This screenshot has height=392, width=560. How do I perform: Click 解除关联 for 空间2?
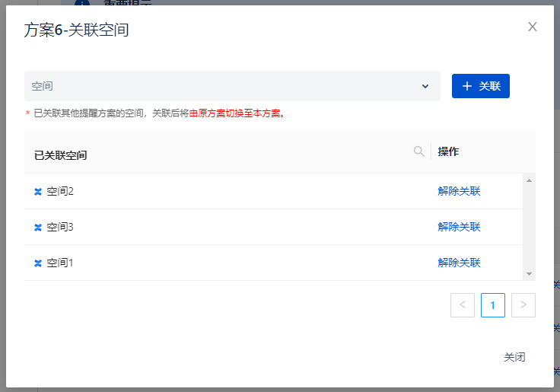pyautogui.click(x=459, y=192)
